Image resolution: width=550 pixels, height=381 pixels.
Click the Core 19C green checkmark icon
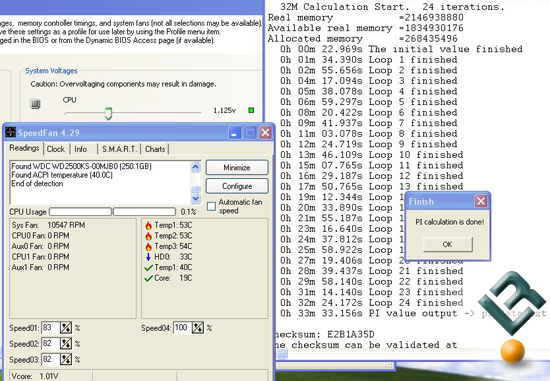(x=148, y=278)
